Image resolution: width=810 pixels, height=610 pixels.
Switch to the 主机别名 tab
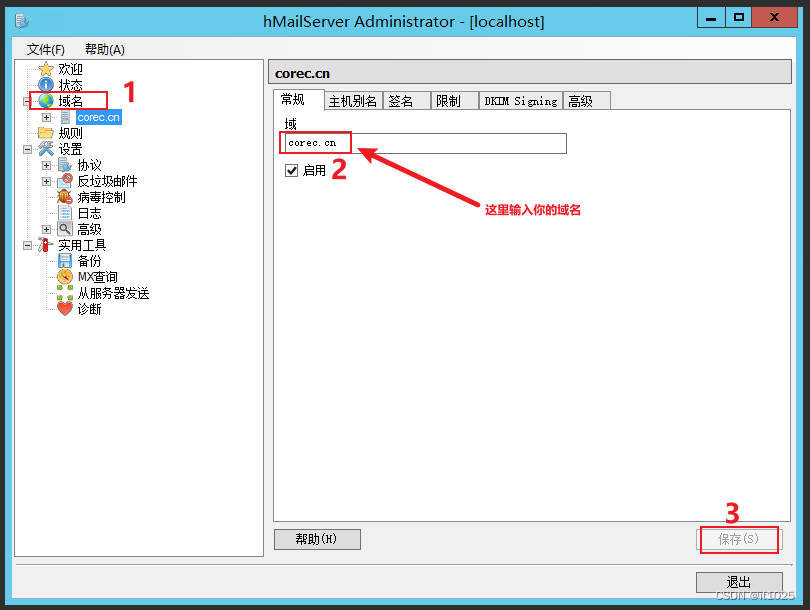tap(353, 101)
